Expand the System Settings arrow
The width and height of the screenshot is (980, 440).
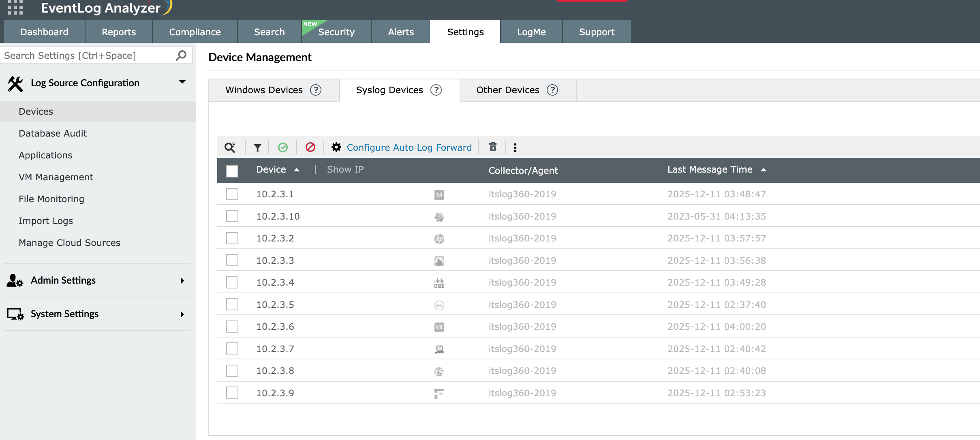(x=182, y=314)
